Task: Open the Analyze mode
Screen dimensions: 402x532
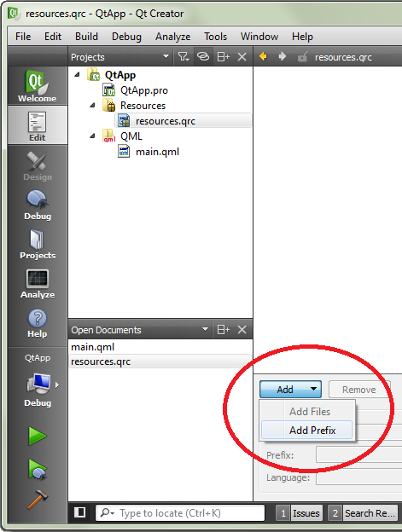Action: click(x=38, y=284)
